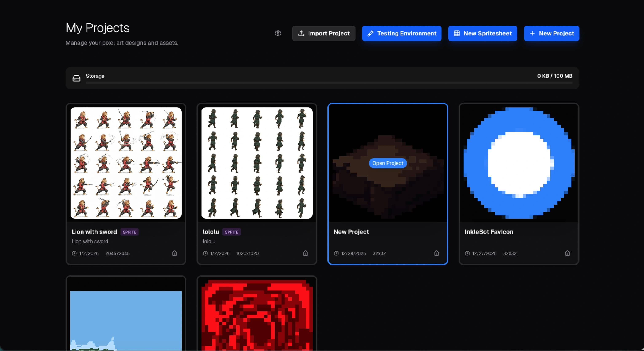
Task: Switch to New Spritesheet creation
Action: [483, 33]
